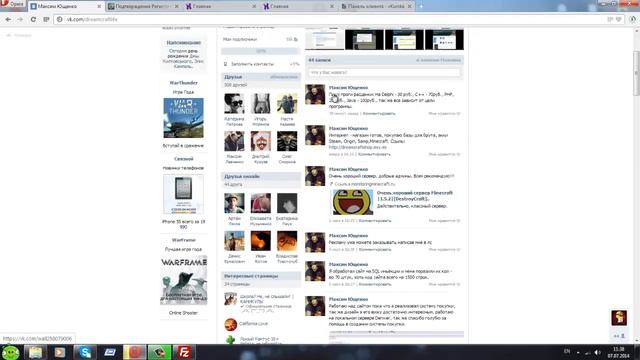The width and height of the screenshot is (640, 360).
Task: Open online friend Иван Котов's avatar
Action: 260,241
